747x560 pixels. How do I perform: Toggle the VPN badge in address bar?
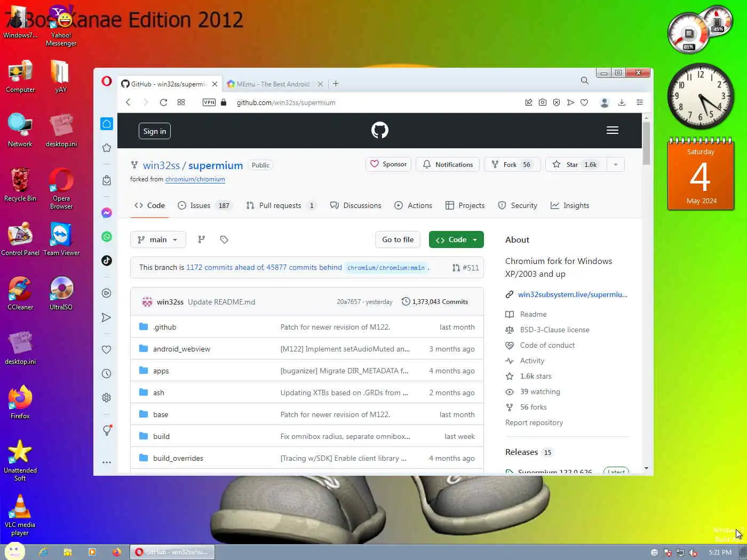[209, 102]
